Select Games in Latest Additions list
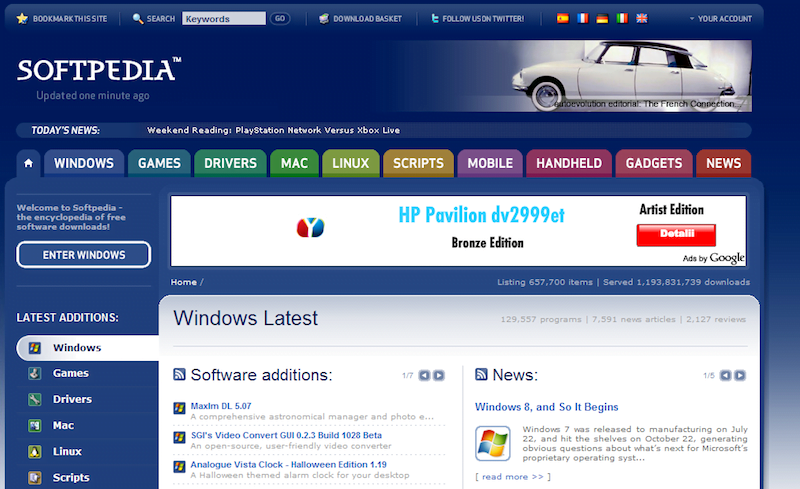This screenshot has height=489, width=800. (x=70, y=374)
